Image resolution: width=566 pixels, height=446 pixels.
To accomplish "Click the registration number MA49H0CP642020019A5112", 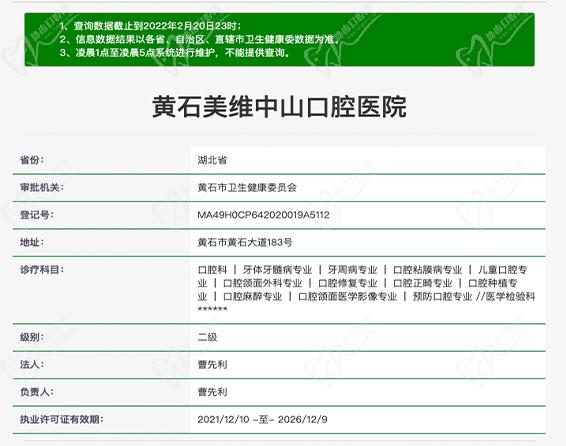I will click(x=264, y=215).
